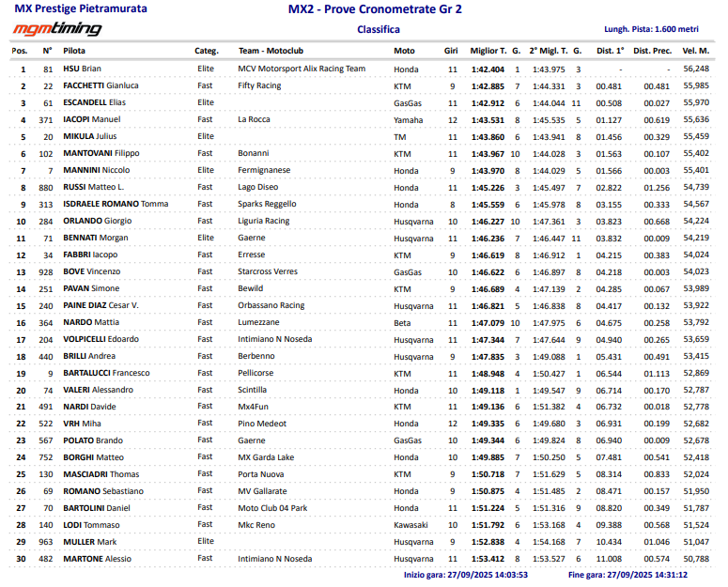
Task: Click team 'Liguria Racing'
Action: pyautogui.click(x=264, y=221)
